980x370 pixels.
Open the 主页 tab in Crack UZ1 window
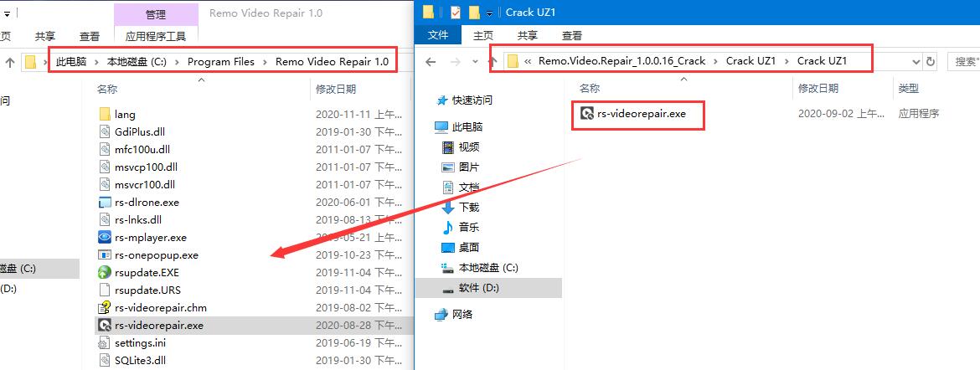(483, 36)
